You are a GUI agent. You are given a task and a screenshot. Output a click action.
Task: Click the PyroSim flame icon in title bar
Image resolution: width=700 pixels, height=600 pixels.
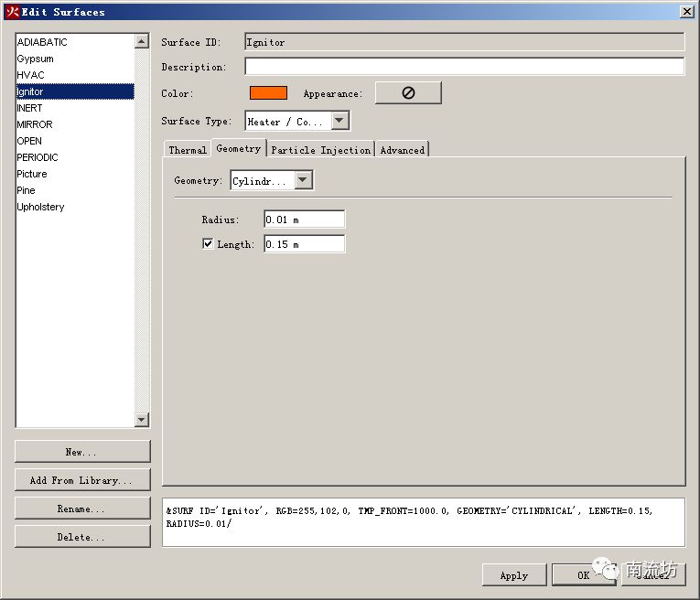(12, 12)
